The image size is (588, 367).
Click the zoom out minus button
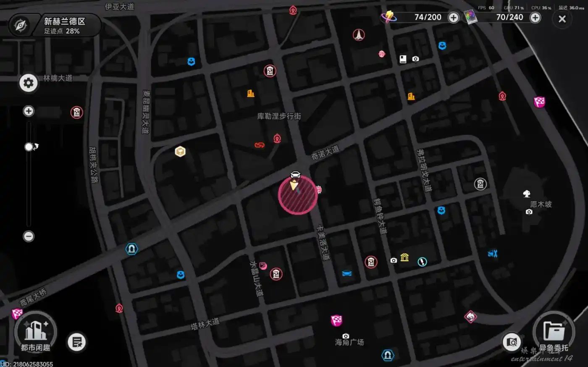point(29,236)
